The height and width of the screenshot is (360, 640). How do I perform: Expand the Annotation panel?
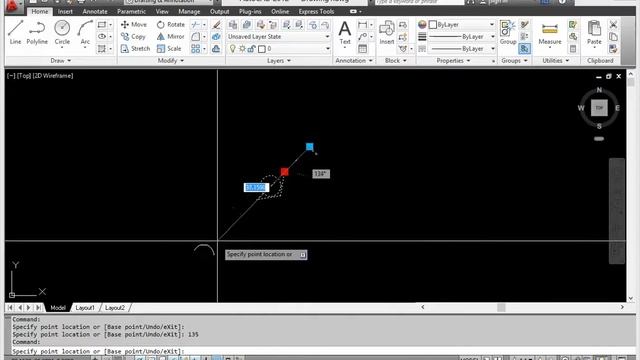point(353,60)
